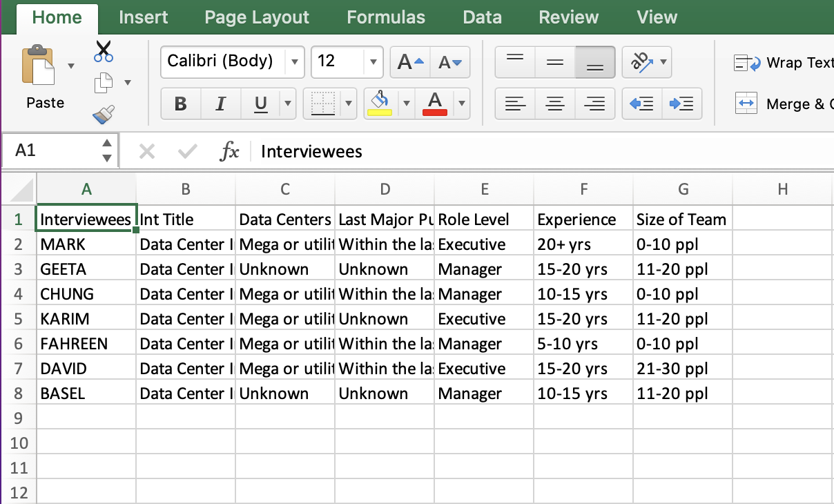The image size is (834, 504).
Task: Select the cell containing MARK
Action: coord(86,244)
